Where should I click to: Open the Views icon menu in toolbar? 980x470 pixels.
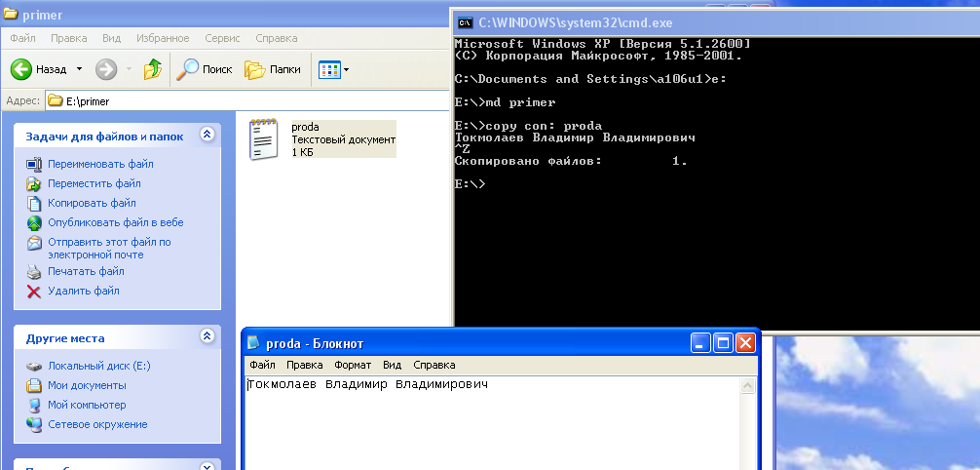(329, 69)
